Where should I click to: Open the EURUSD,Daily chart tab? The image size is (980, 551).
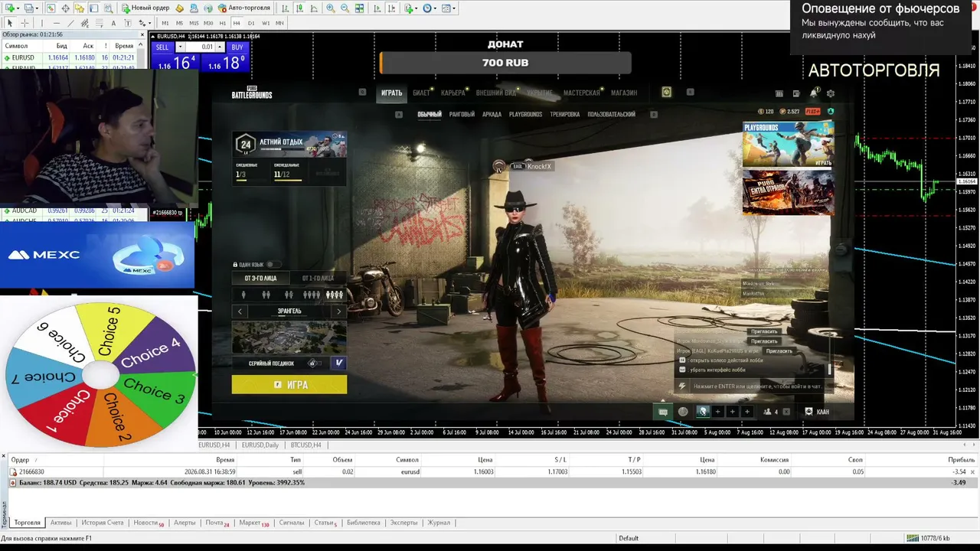coord(260,445)
